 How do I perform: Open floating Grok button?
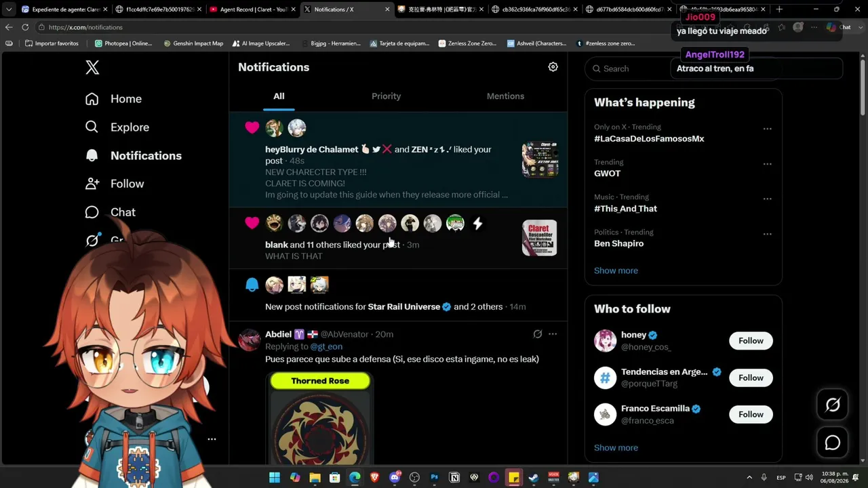coord(833,405)
